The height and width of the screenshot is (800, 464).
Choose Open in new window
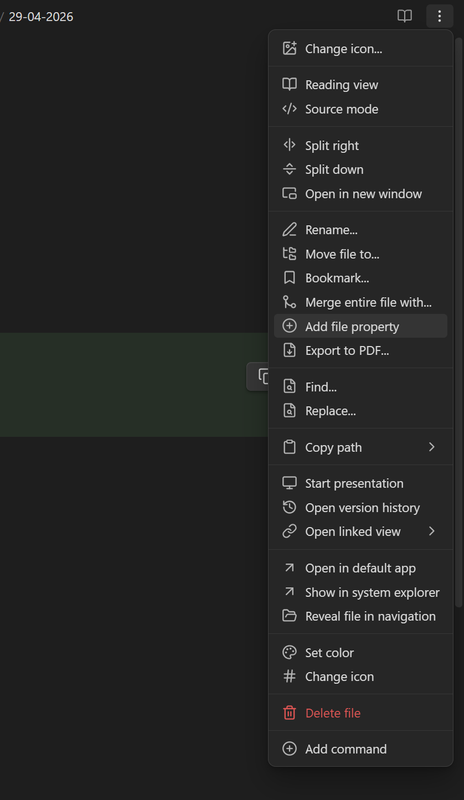click(360, 194)
